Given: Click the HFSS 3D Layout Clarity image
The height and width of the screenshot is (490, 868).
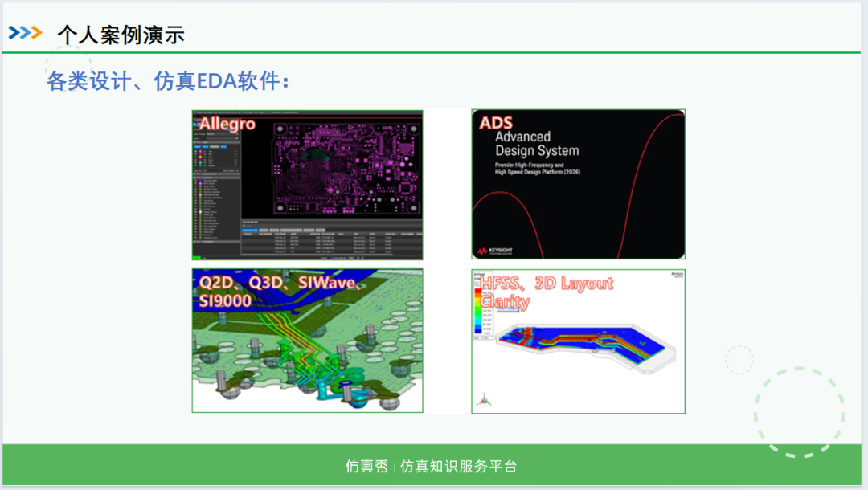Looking at the screenshot, I should click(578, 341).
